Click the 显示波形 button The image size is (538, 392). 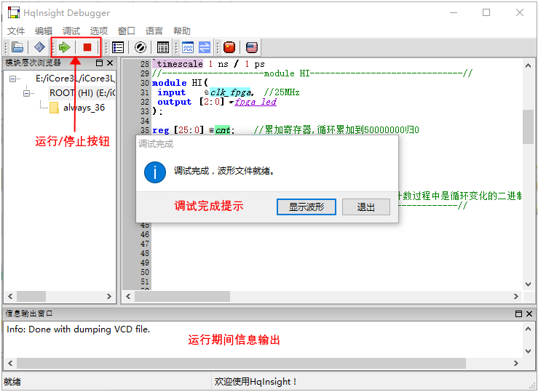click(306, 207)
